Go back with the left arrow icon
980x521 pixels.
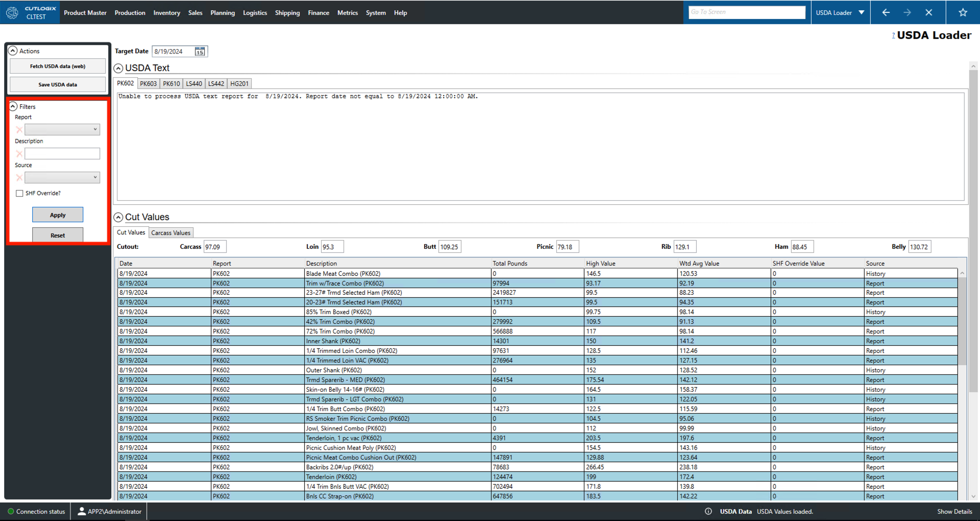[x=886, y=13]
